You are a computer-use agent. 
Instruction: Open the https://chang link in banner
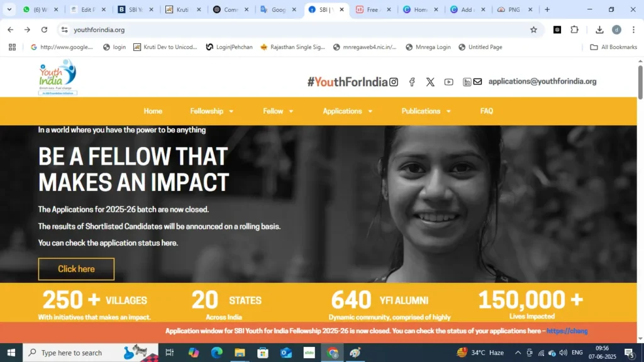coord(567,331)
